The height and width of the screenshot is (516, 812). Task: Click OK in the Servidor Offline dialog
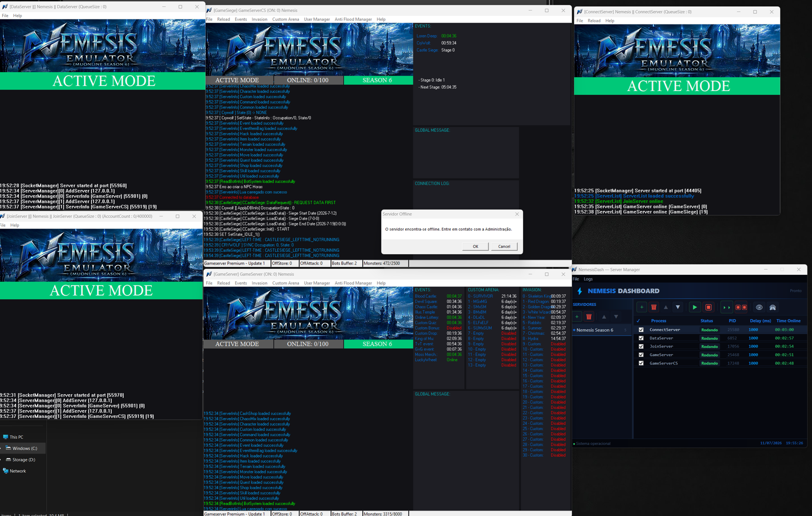click(x=475, y=247)
